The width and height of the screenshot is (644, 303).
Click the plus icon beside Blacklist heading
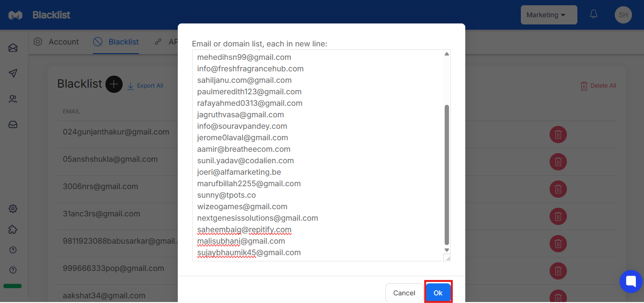114,84
